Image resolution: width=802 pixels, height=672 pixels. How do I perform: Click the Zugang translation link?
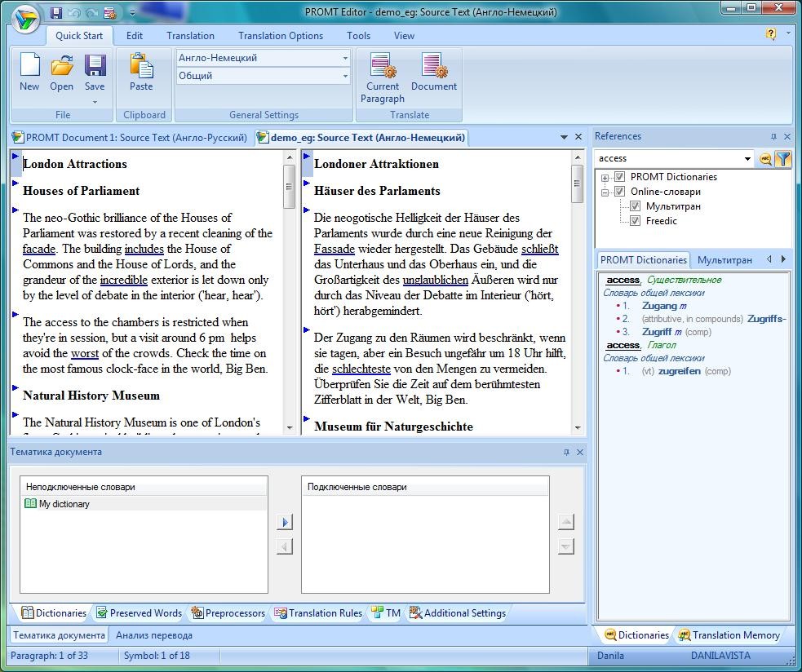[659, 306]
